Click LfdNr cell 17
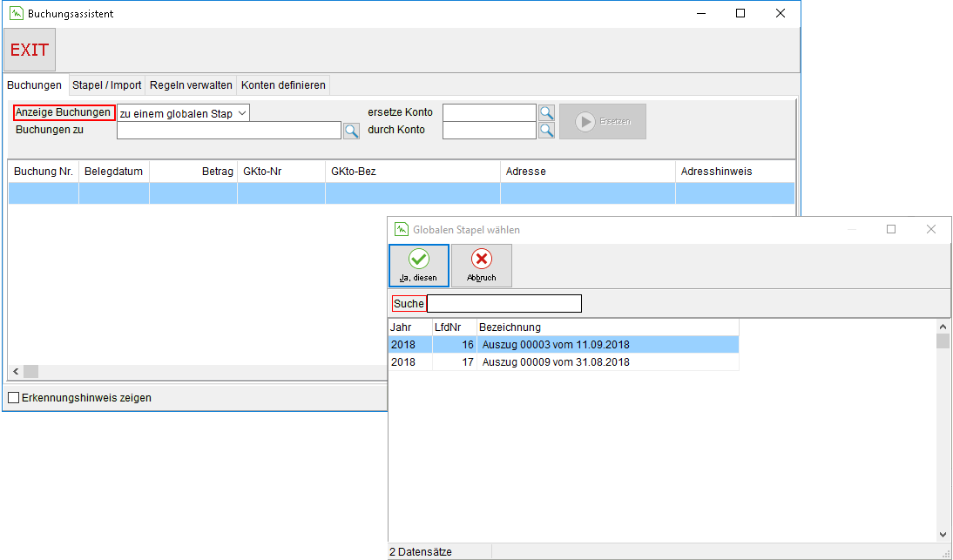Viewport: 953px width, 560px height. pyautogui.click(x=455, y=362)
